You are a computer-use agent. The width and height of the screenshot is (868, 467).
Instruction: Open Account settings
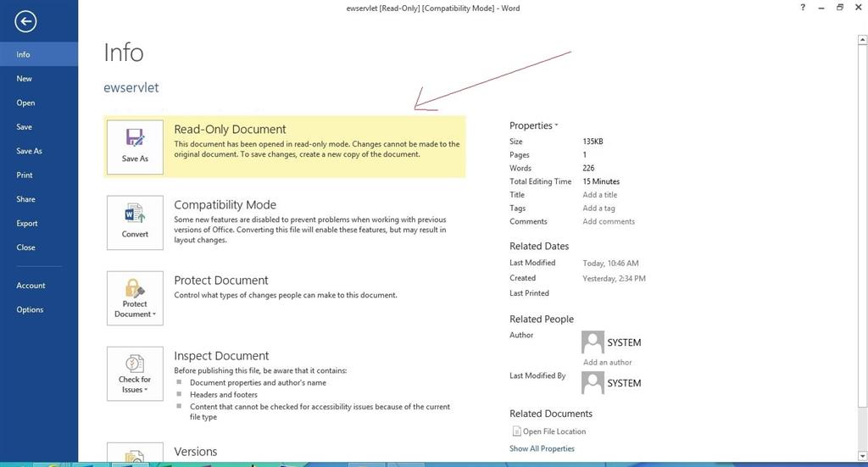point(39,286)
